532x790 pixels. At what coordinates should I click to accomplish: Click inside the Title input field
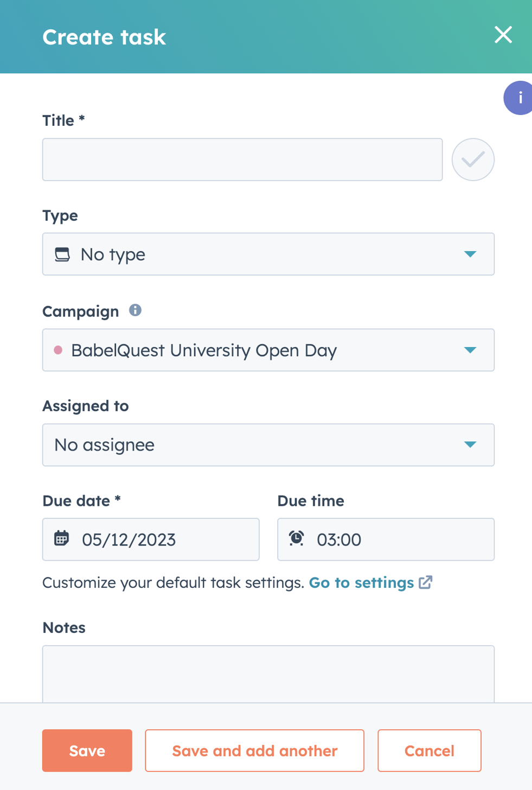pyautogui.click(x=242, y=159)
